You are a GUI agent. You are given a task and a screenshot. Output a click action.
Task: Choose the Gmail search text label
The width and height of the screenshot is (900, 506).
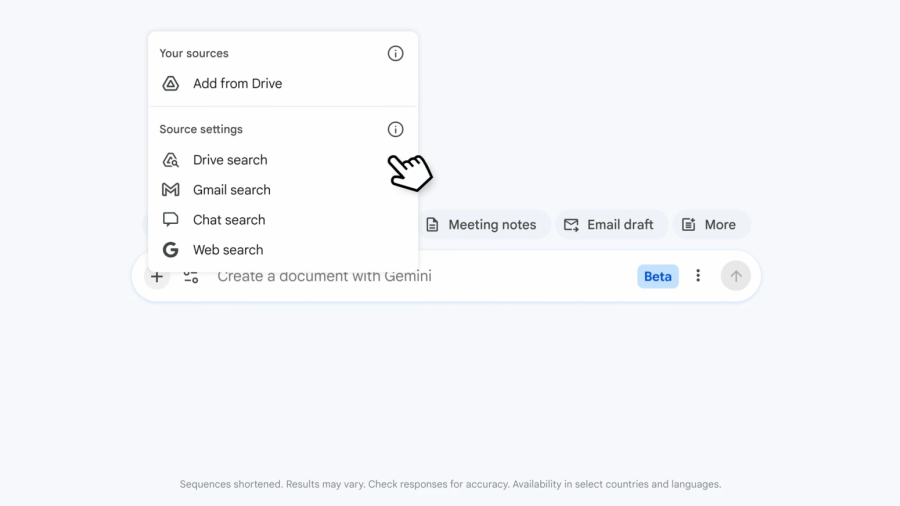231,190
